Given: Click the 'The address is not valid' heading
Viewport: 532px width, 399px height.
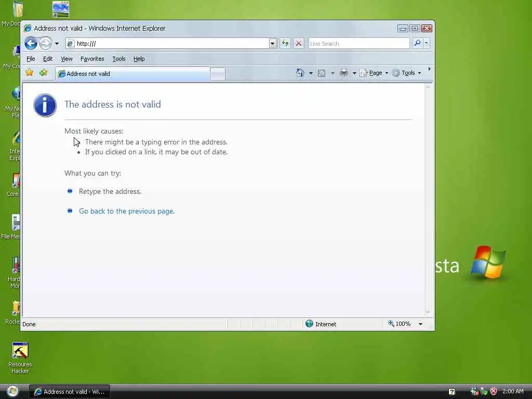Looking at the screenshot, I should pos(113,104).
